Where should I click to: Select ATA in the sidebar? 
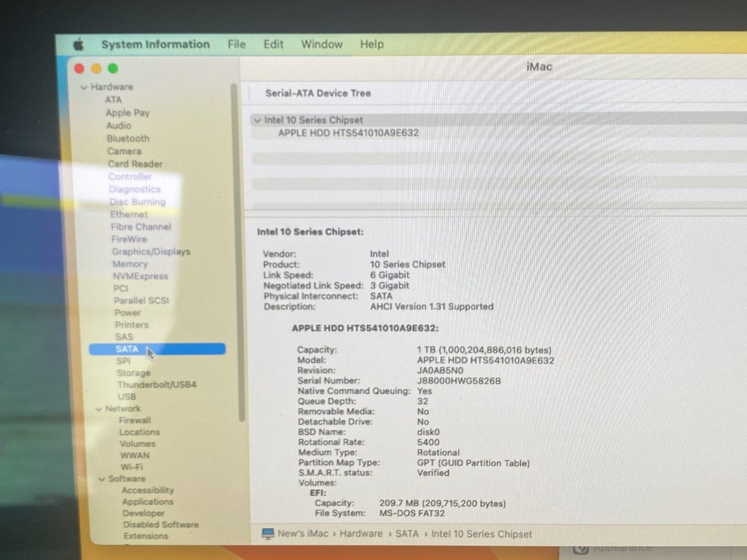tap(113, 100)
